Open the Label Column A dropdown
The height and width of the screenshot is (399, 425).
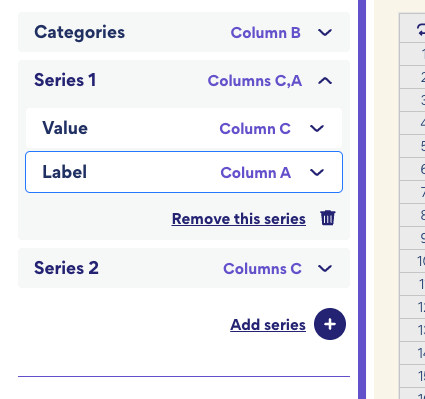click(x=317, y=172)
